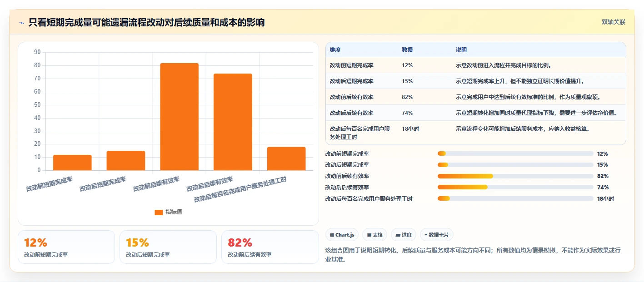Click the table description starting 示意流程变化可能

[523, 129]
